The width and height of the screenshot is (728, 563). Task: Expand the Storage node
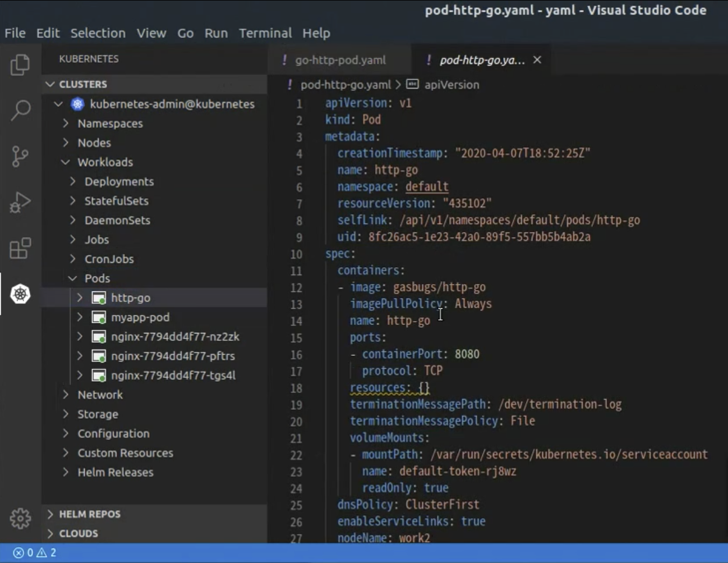coord(66,414)
